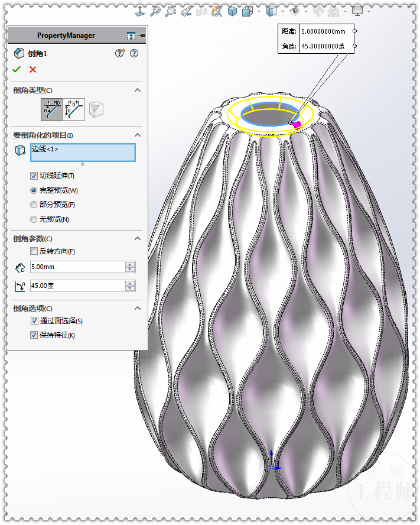Collapse the 要倒角化的项目(I) section
The image size is (420, 525).
(138, 135)
